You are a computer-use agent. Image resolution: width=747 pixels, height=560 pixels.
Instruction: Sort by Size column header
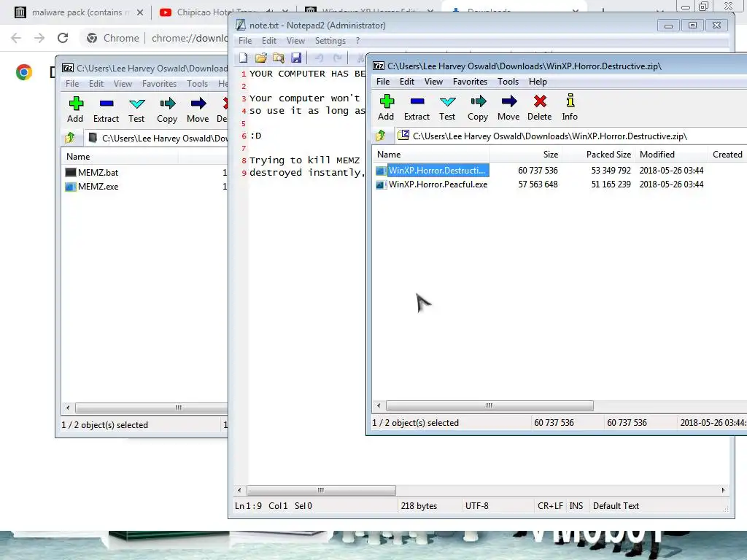pyautogui.click(x=525, y=155)
